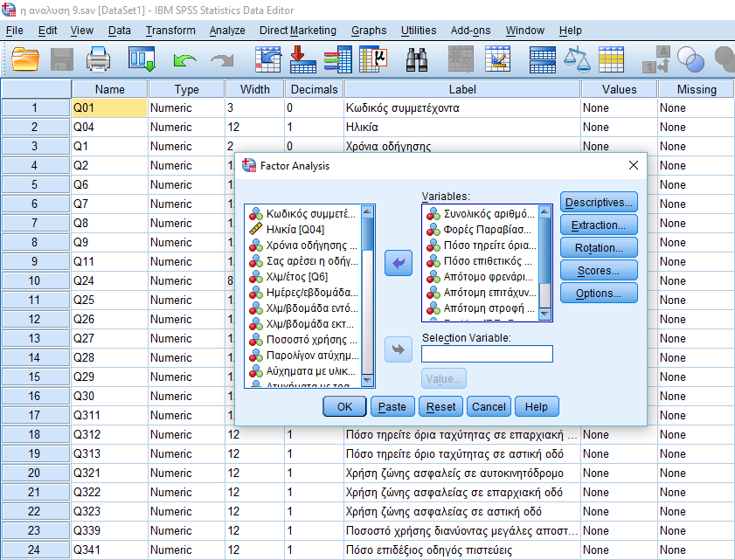735x560 pixels.
Task: Click the binoculars Find icon
Action: [x=417, y=60]
